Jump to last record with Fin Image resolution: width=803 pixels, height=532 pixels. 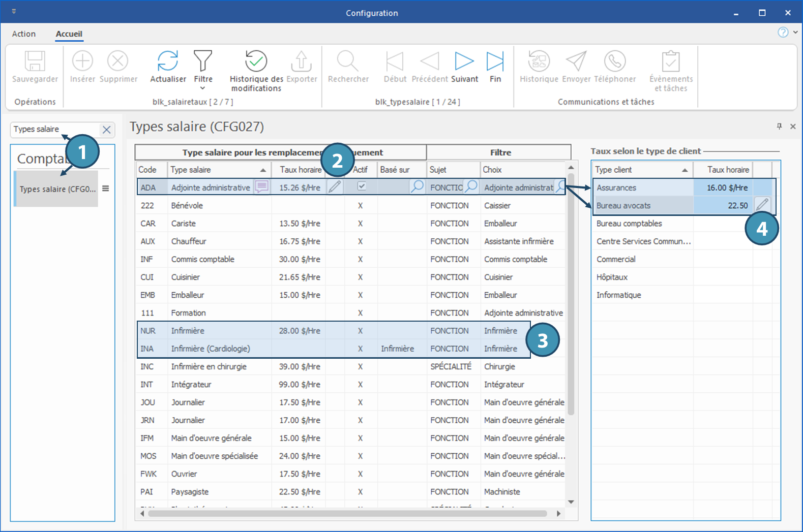click(x=495, y=61)
